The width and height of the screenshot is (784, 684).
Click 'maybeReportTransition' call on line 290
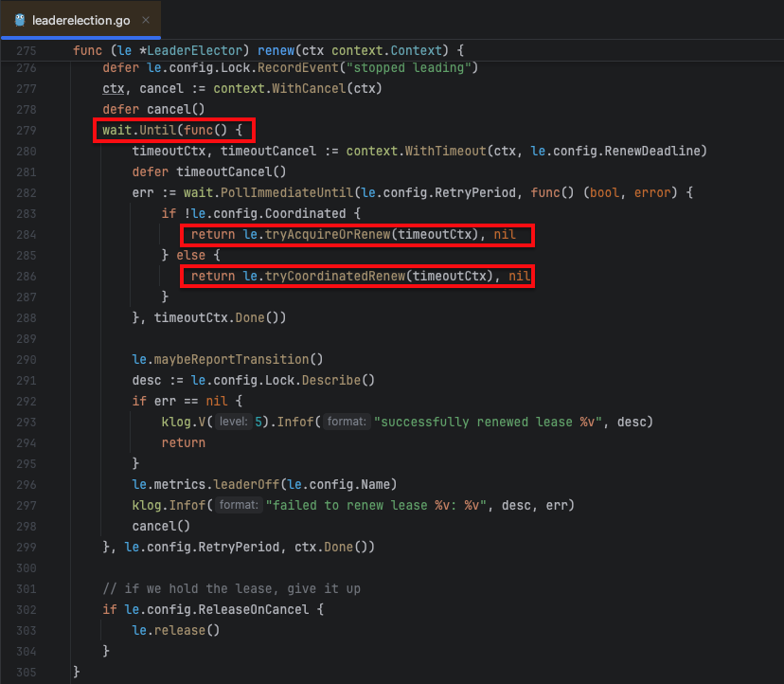231,360
